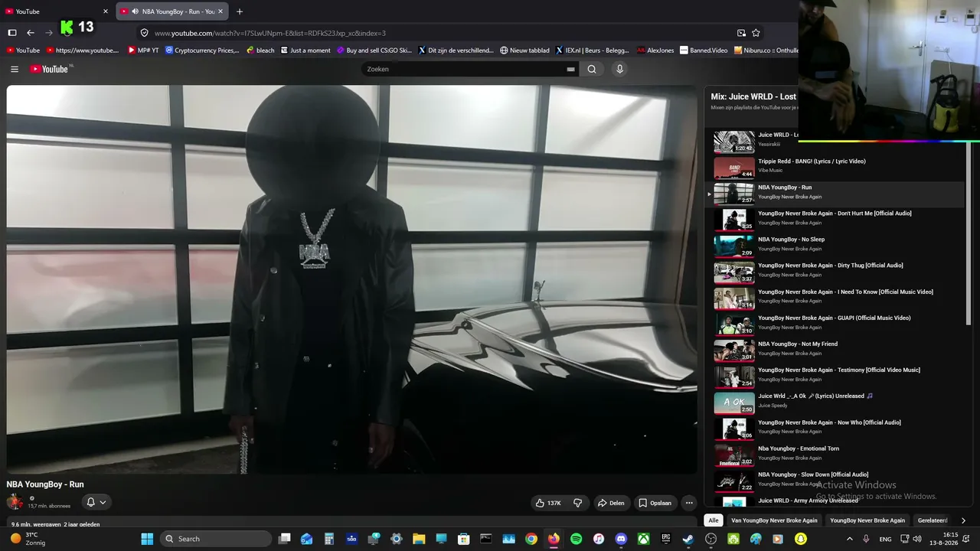Viewport: 980px width, 551px height.
Task: Close the NBA YoungBoy - Run tab
Action: [220, 11]
